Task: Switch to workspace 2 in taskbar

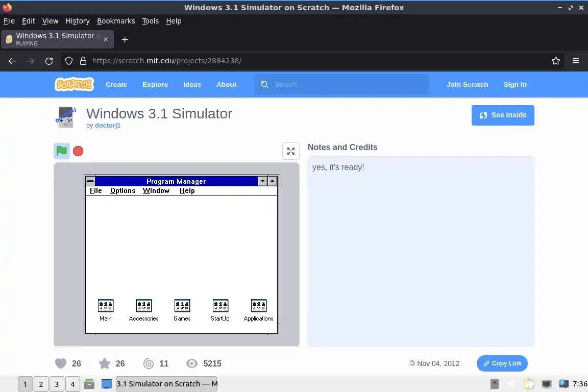Action: pyautogui.click(x=41, y=384)
